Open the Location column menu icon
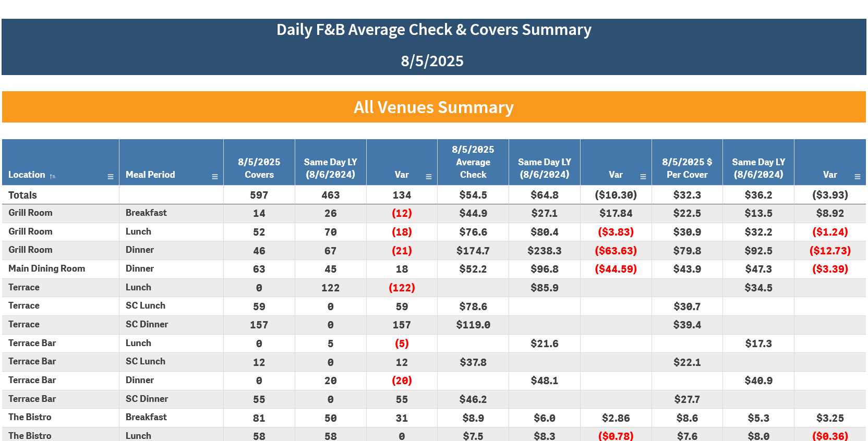Screen dimensions: 868x441 tap(111, 177)
